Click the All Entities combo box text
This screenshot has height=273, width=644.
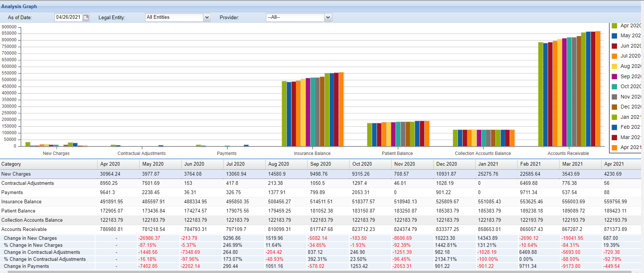(x=174, y=17)
